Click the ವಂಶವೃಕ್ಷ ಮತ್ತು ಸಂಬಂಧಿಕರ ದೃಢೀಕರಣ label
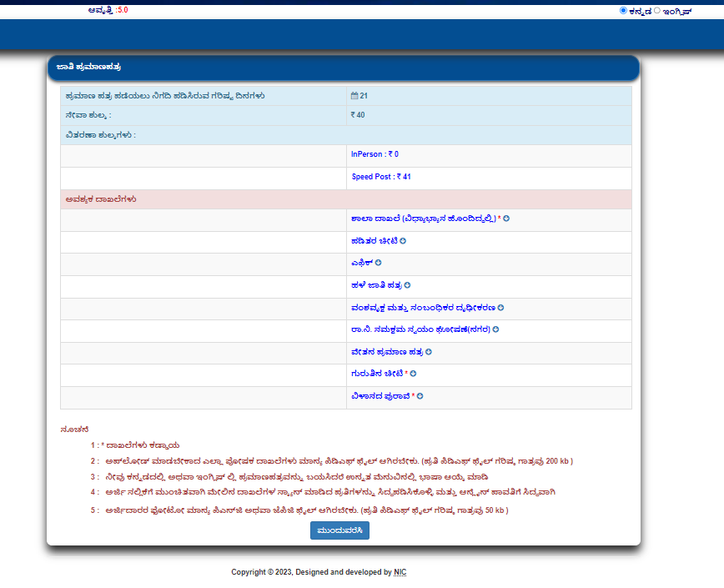 [x=423, y=308]
